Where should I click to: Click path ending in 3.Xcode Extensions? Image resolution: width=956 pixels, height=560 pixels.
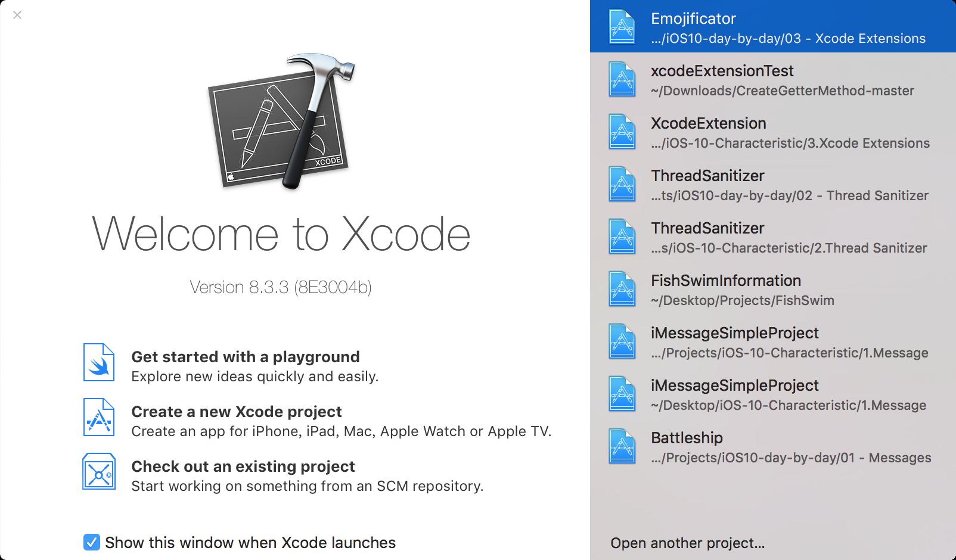coord(790,144)
